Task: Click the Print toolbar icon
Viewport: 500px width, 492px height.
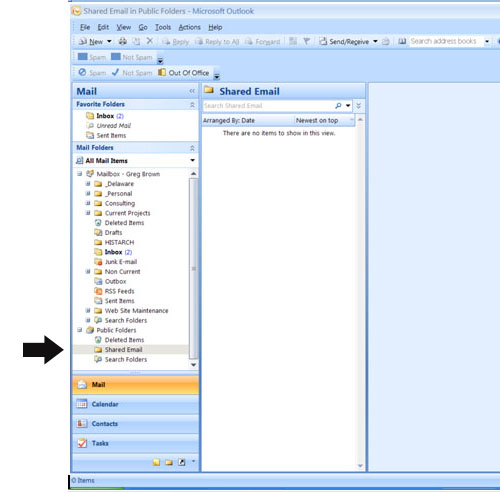Action: (x=123, y=41)
